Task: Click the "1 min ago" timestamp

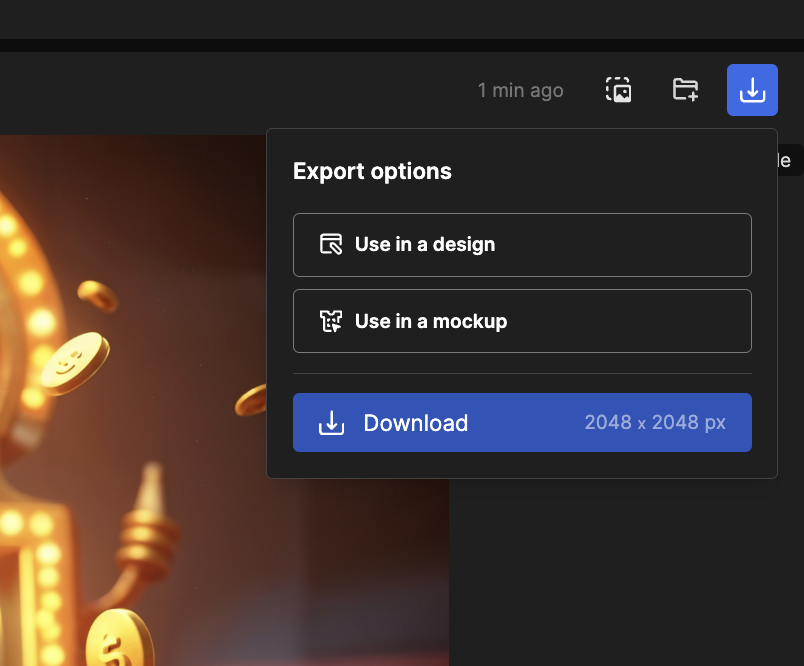Action: pyautogui.click(x=520, y=91)
